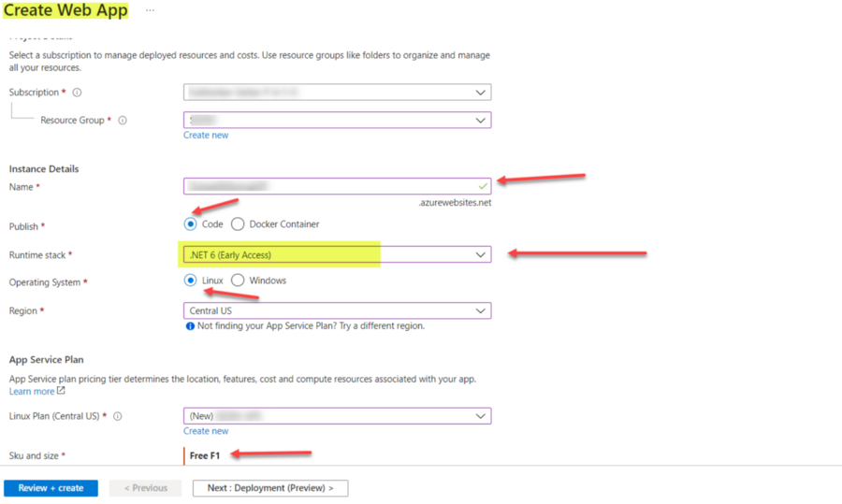The image size is (842, 504).
Task: Open the Runtime stack .NET 6 dropdown
Action: tap(337, 254)
